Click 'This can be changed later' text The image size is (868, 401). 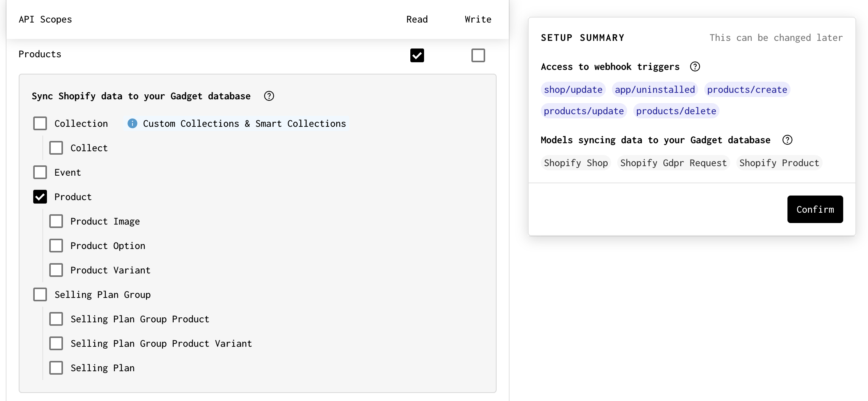point(776,38)
